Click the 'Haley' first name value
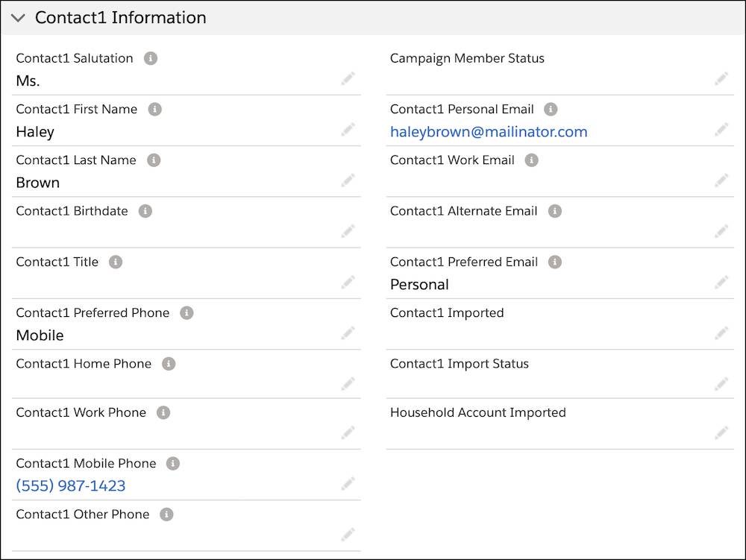Screen dimensions: 746x560 coord(35,132)
